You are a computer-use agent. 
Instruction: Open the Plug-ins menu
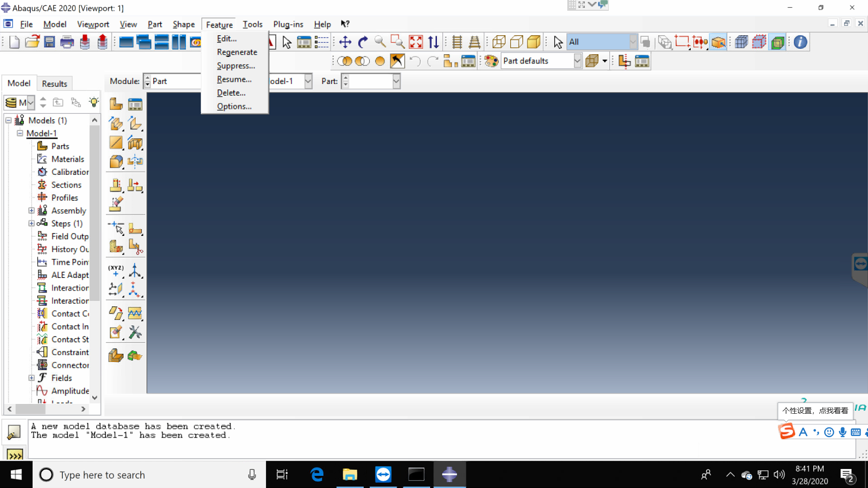click(x=288, y=24)
